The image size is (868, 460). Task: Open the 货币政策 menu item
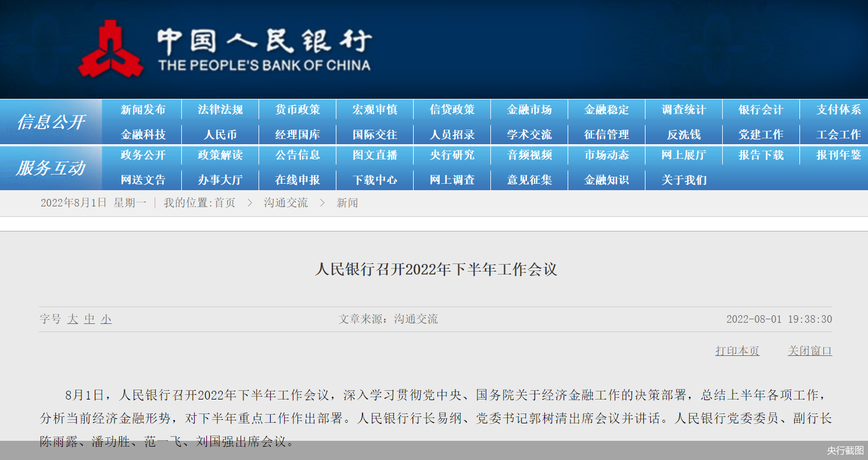pyautogui.click(x=297, y=110)
